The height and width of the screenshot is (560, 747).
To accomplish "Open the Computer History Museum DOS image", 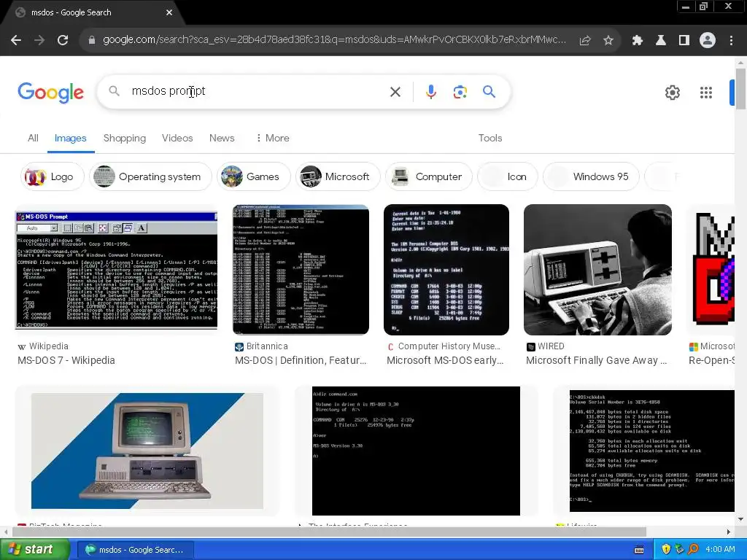I will (x=446, y=270).
